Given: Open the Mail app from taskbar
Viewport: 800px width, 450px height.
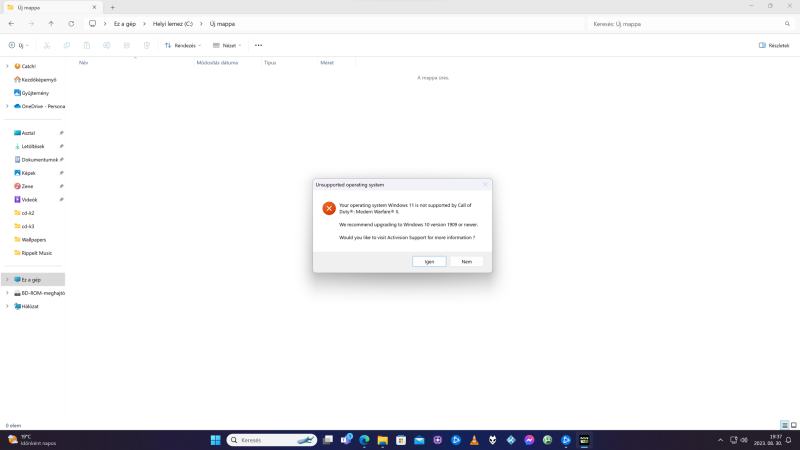Looking at the screenshot, I should click(x=419, y=440).
